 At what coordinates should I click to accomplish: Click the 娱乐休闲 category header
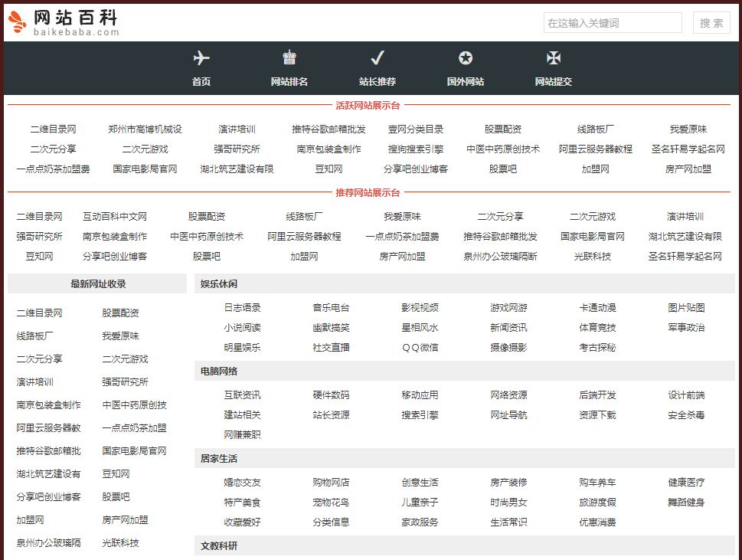219,284
